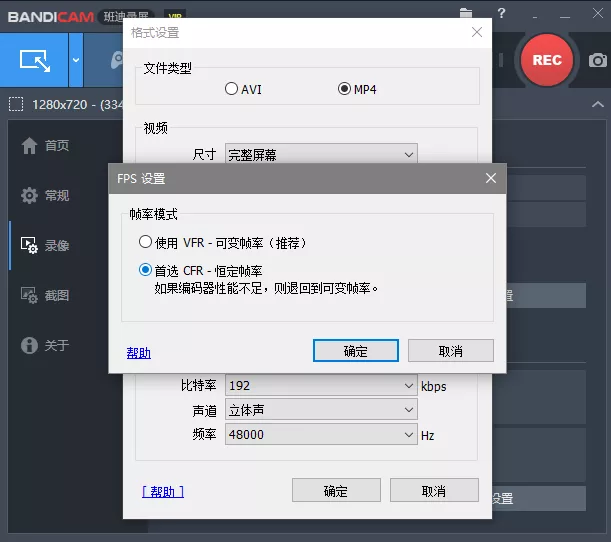Select the rectangle screen recording mode icon
This screenshot has width=611, height=542.
pyautogui.click(x=34, y=60)
